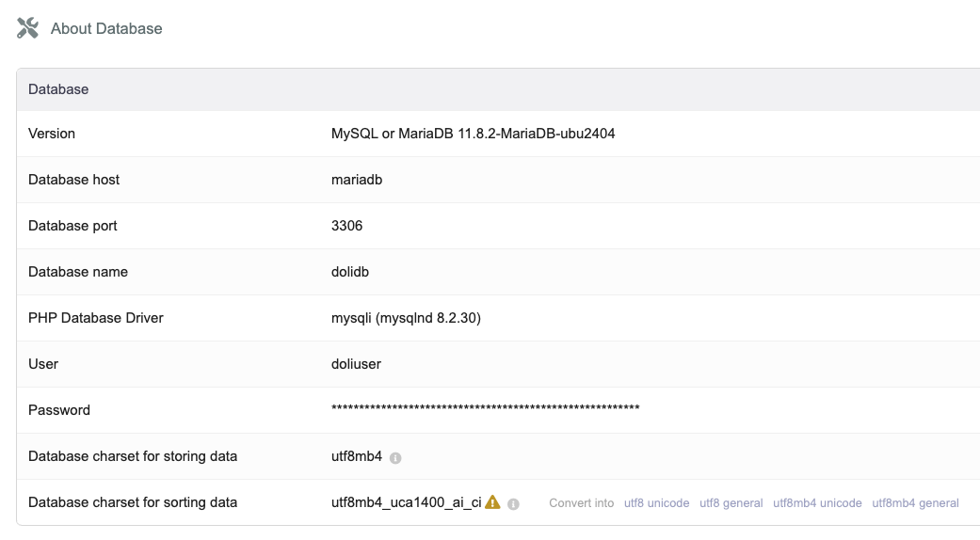
Task: Convert collation to utf8mb4 unicode
Action: click(x=817, y=503)
